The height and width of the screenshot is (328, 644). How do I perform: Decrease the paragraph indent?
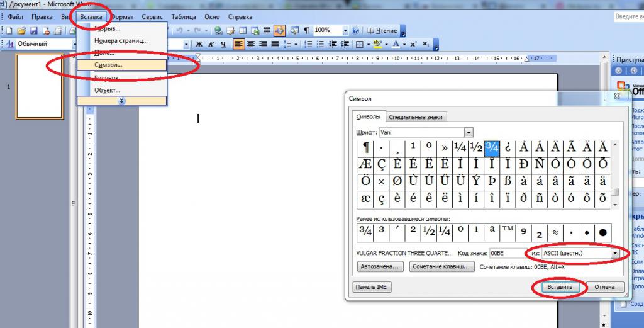pyautogui.click(x=333, y=44)
